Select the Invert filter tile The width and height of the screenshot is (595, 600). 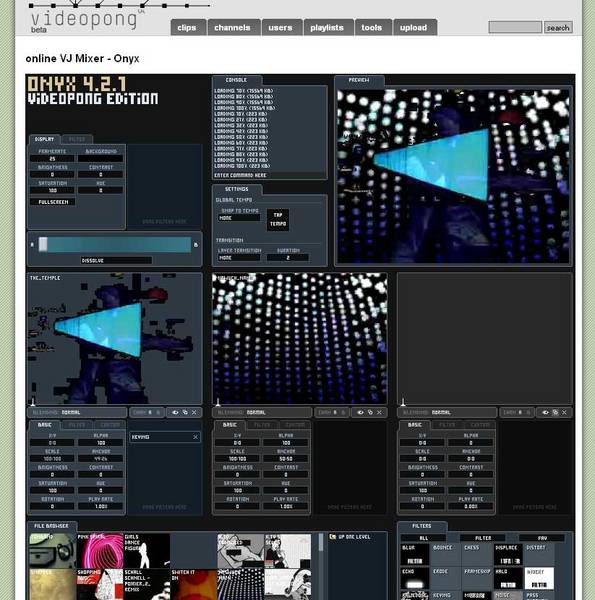point(539,579)
